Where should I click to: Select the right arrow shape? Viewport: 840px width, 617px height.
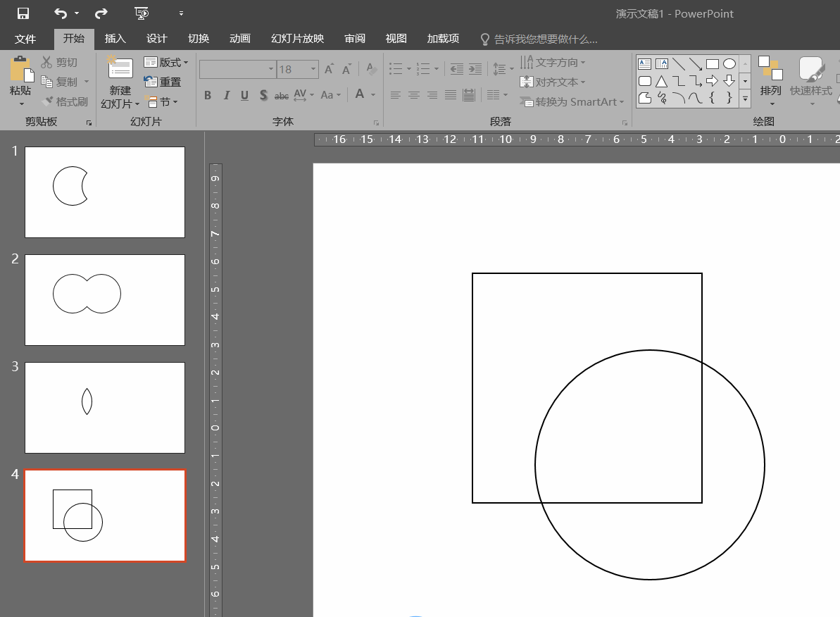pos(712,82)
